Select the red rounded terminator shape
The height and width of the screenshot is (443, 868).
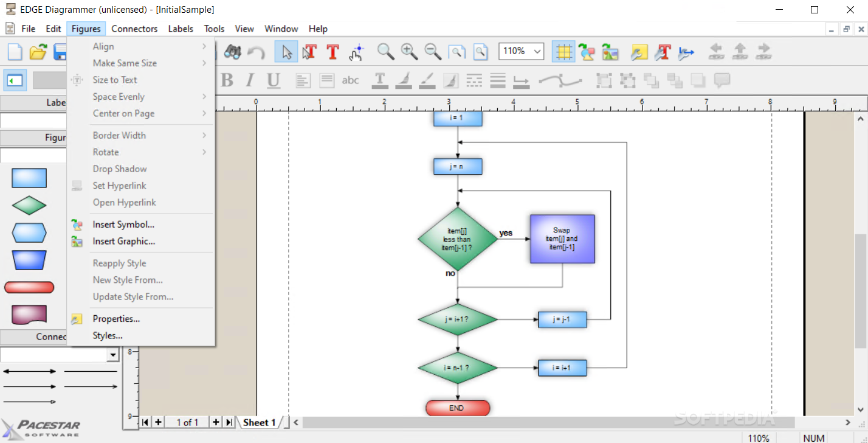tap(29, 287)
